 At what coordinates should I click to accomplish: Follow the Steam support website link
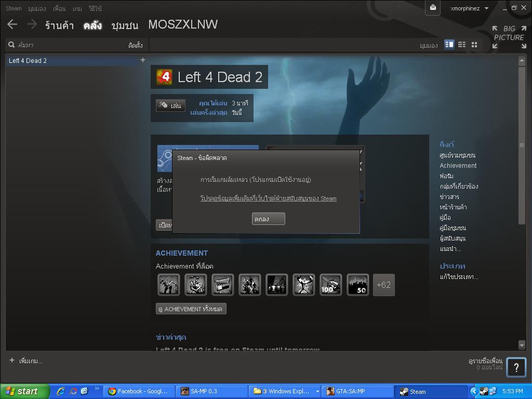pos(269,198)
